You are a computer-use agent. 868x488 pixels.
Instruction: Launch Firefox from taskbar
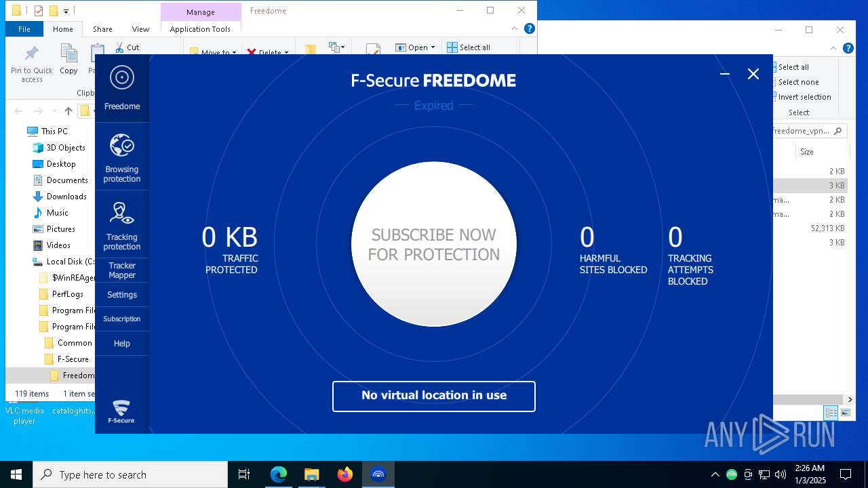(x=345, y=474)
